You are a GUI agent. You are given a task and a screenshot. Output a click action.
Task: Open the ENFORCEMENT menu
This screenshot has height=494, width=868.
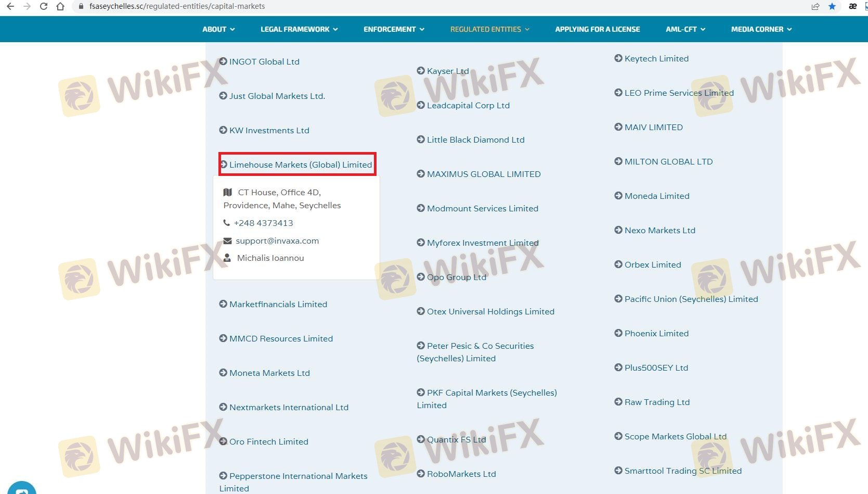(394, 29)
